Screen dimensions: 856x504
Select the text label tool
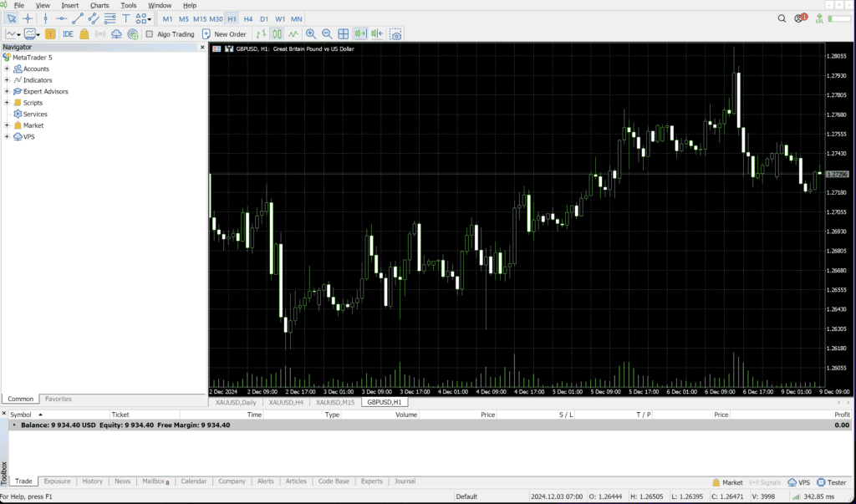pyautogui.click(x=126, y=18)
